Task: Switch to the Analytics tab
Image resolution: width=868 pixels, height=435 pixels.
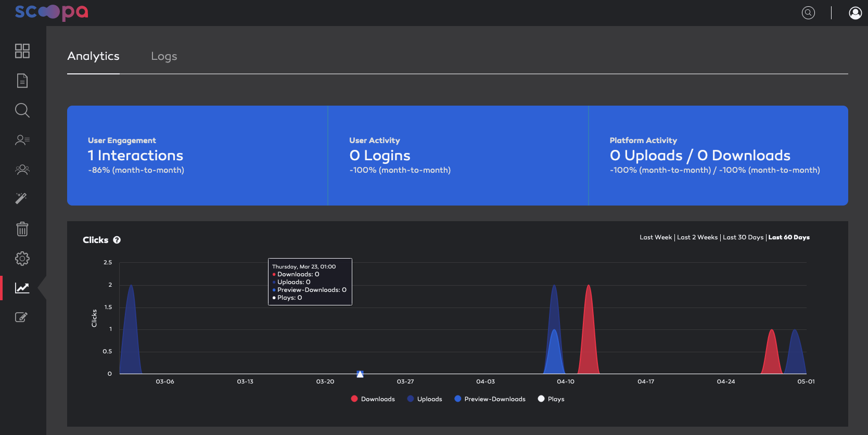Action: [93, 56]
